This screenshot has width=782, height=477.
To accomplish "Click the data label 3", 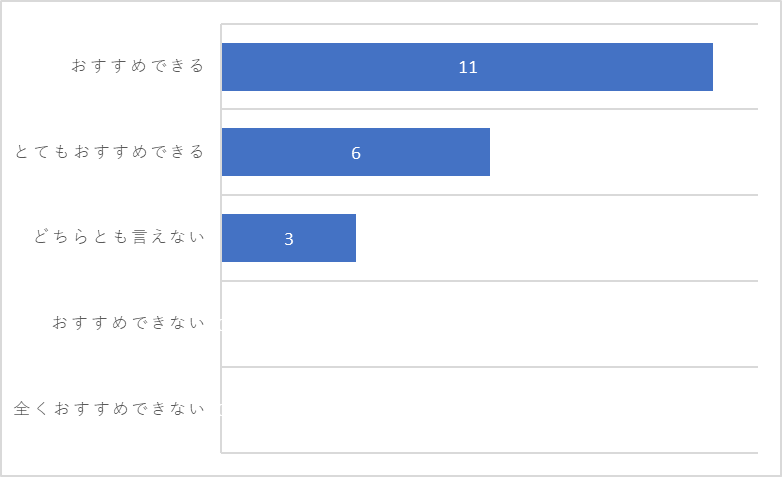I will [x=289, y=239].
